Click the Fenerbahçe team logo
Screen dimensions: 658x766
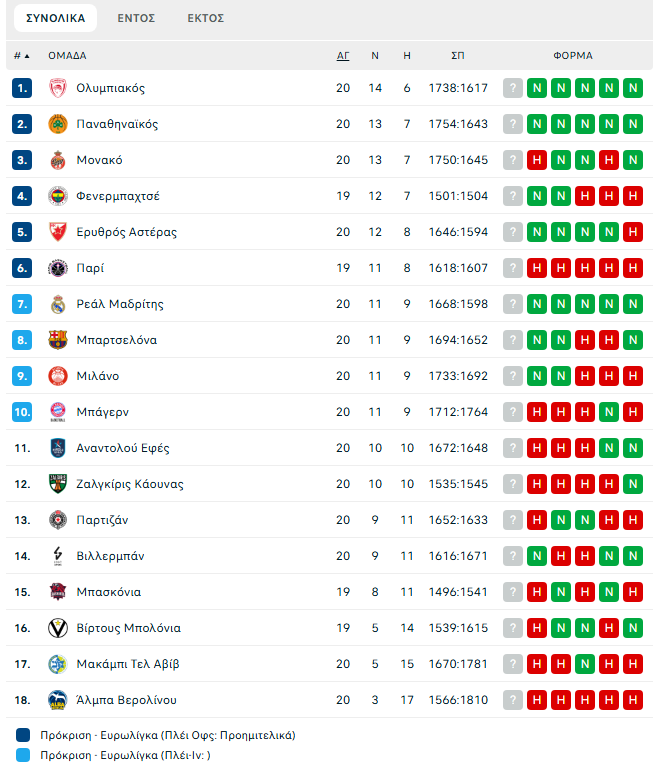[57, 196]
